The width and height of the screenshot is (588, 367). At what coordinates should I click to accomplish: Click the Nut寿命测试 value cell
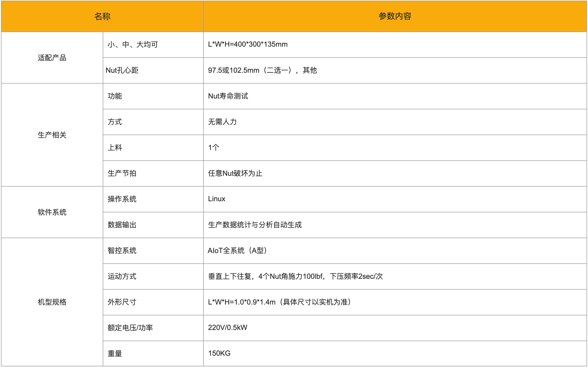click(x=228, y=96)
